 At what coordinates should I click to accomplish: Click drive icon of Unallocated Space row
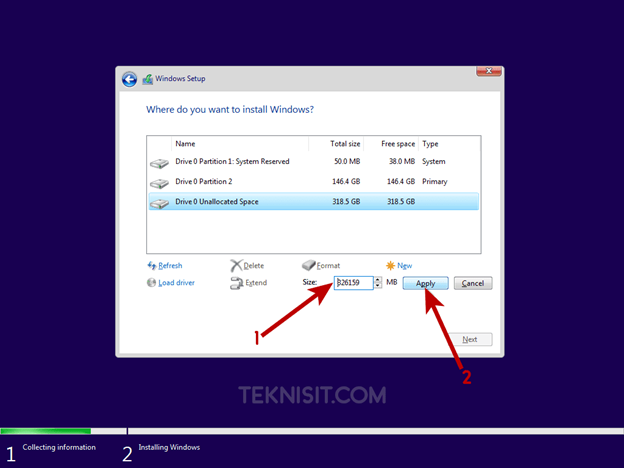click(x=159, y=204)
